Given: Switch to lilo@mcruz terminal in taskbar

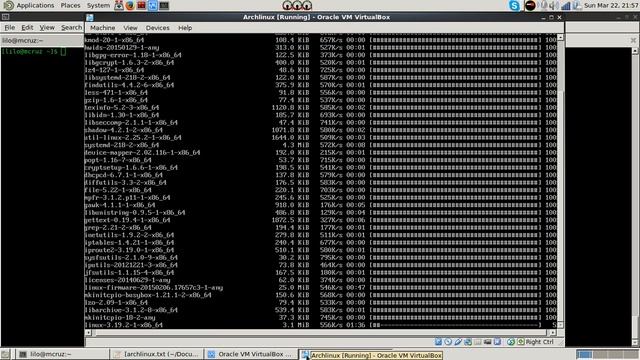Looking at the screenshot, I should click(x=62, y=354).
